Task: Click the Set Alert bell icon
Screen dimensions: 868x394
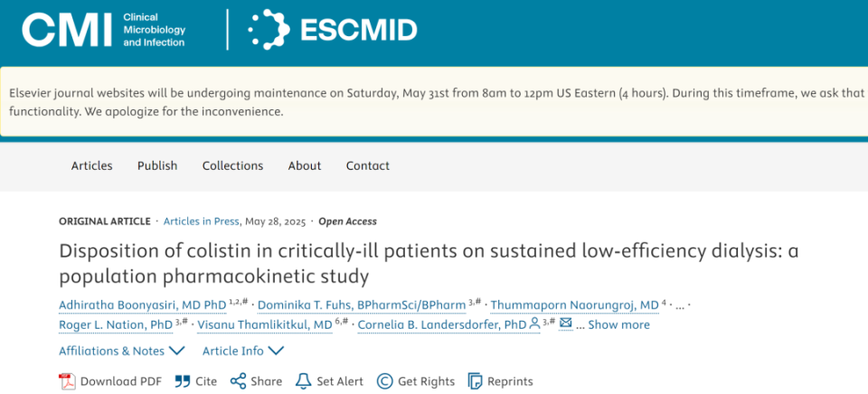Action: tap(304, 381)
